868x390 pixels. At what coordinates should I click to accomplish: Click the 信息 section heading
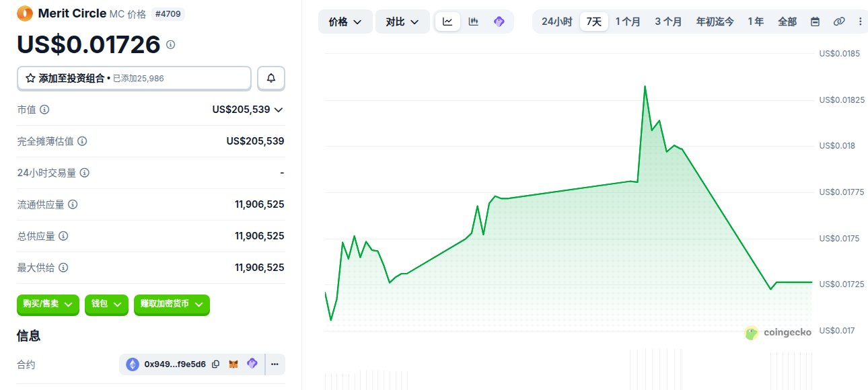pyautogui.click(x=28, y=336)
